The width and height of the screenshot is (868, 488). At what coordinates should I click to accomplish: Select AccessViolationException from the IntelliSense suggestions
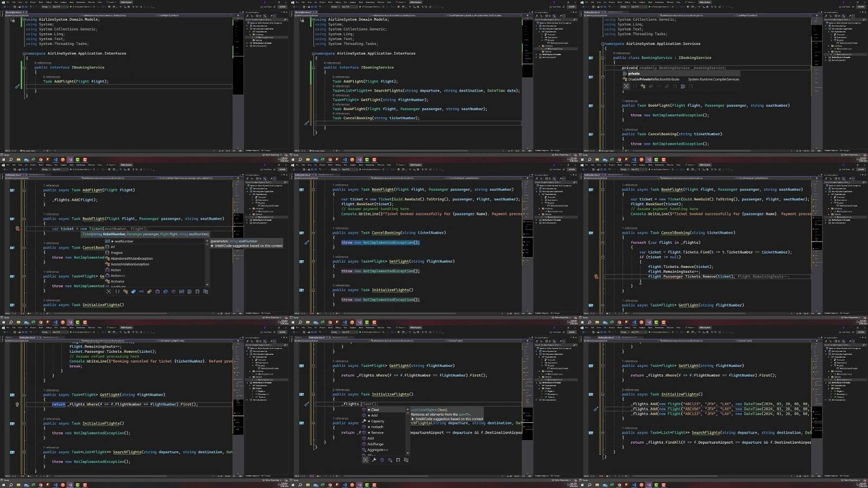(130, 264)
